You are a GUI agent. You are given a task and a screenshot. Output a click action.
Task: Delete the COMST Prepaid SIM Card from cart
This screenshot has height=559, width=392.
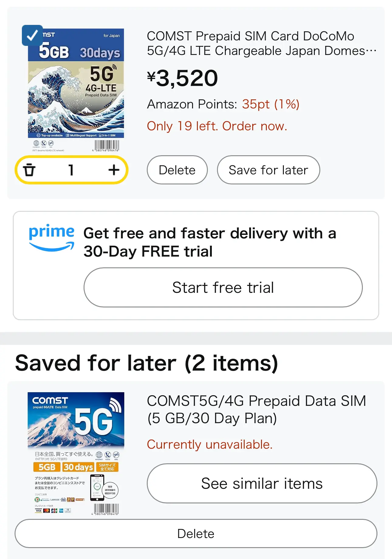pos(177,170)
